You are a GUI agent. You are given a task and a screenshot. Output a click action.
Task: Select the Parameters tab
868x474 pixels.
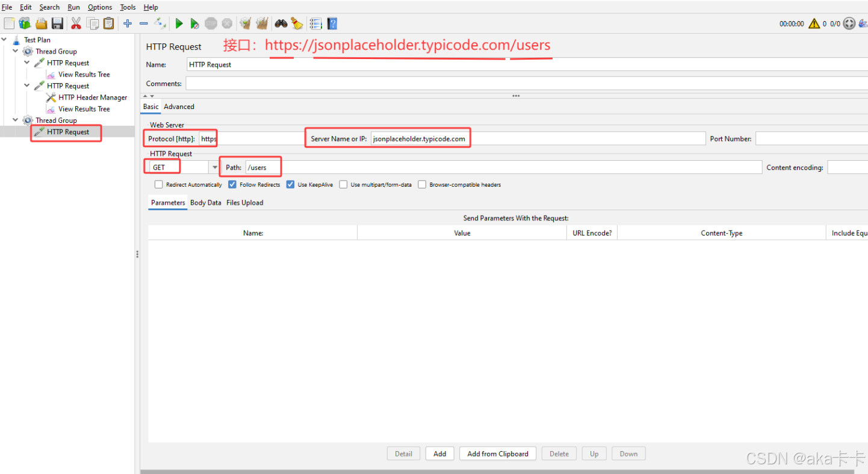click(168, 203)
